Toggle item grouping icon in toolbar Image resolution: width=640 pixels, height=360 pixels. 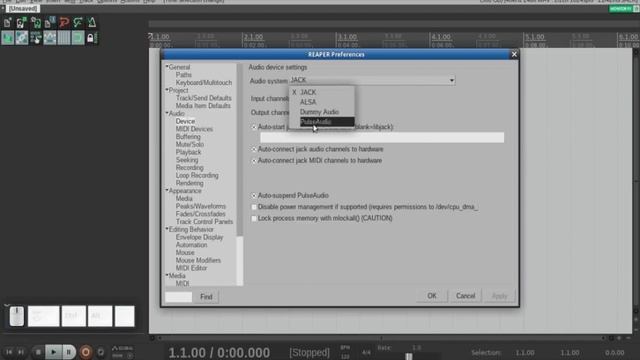[22, 38]
